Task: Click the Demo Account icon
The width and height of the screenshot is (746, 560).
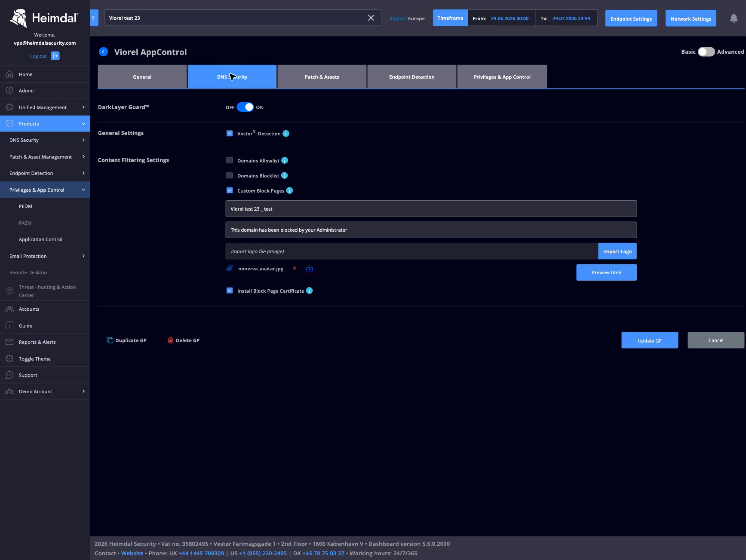Action: tap(9, 392)
